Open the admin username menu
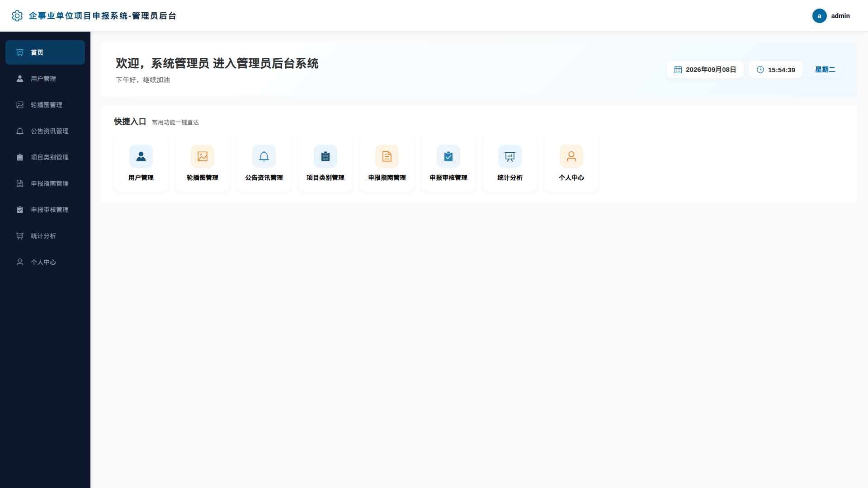Image resolution: width=868 pixels, height=488 pixels. 840,16
